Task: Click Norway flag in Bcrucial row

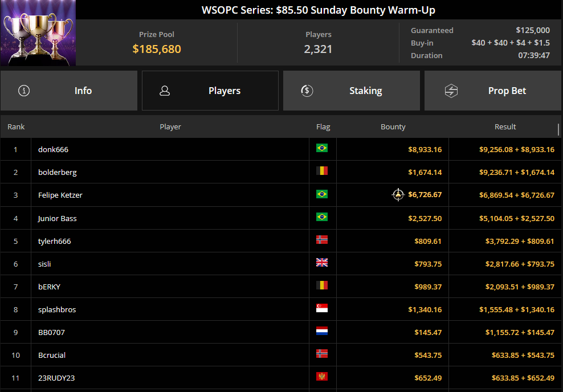Action: click(x=322, y=354)
